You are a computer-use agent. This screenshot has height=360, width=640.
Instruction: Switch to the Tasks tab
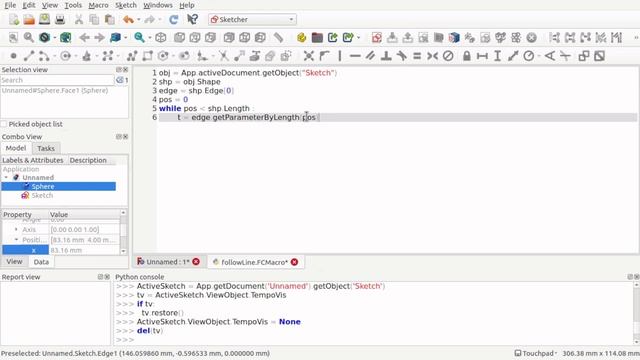[x=46, y=148]
